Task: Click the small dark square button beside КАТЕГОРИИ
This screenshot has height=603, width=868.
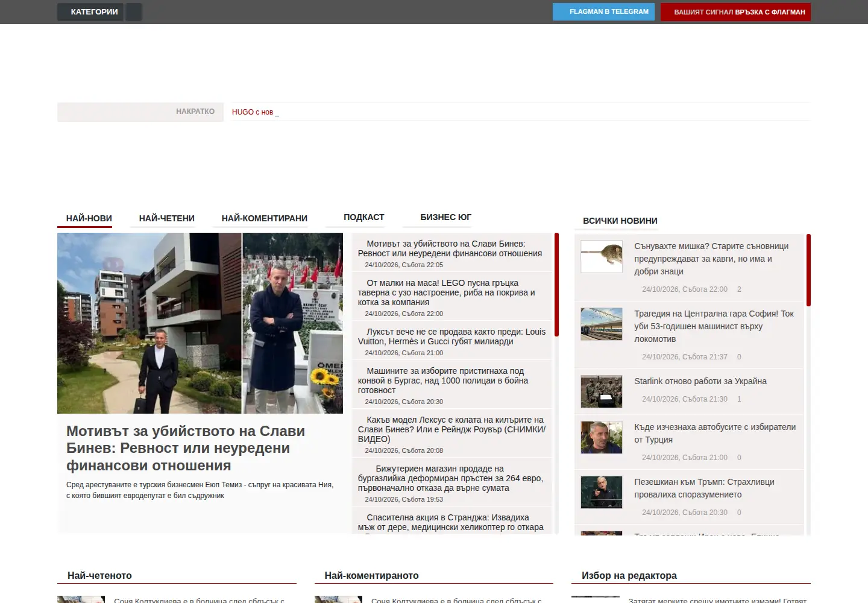Action: tap(134, 12)
